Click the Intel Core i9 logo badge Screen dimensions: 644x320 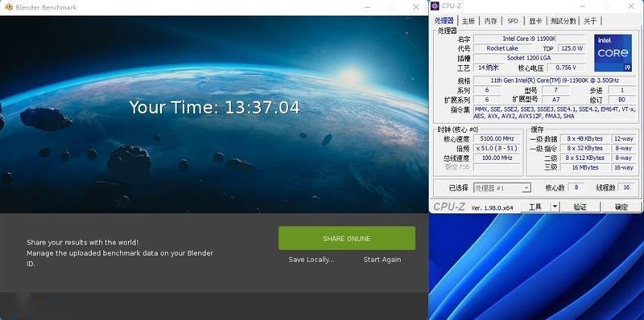coord(613,53)
